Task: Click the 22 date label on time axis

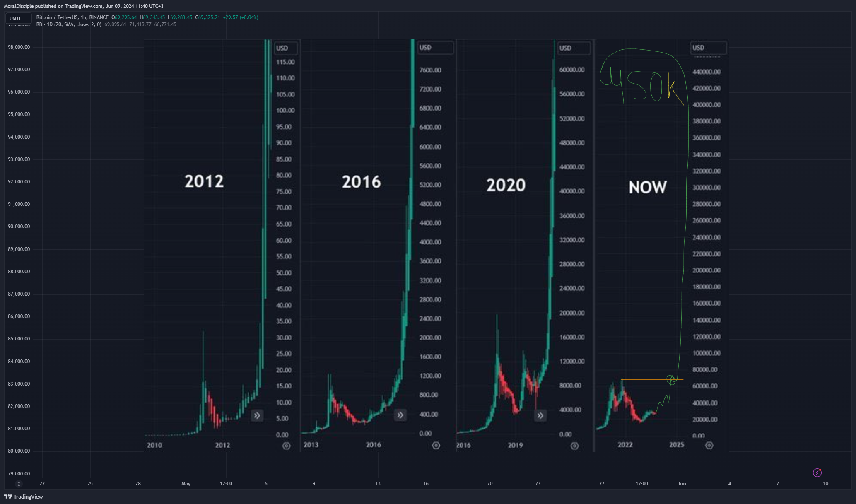Action: pyautogui.click(x=42, y=484)
